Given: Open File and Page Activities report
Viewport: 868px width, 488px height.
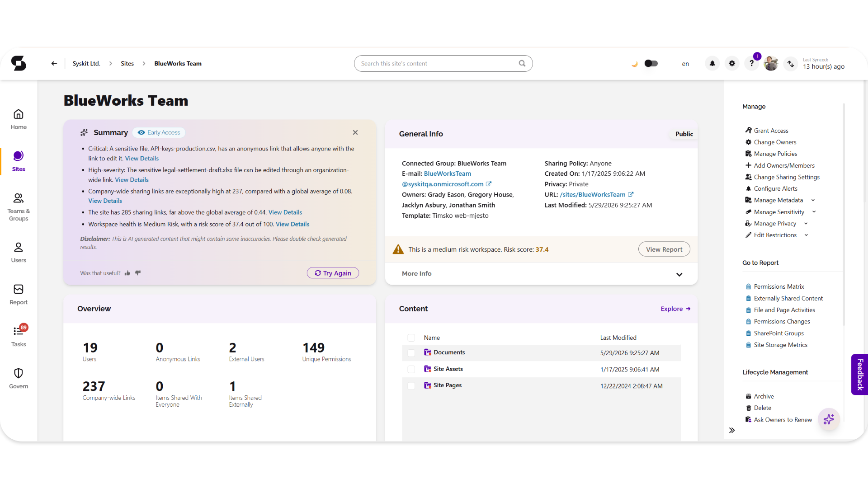Looking at the screenshot, I should (x=780, y=310).
